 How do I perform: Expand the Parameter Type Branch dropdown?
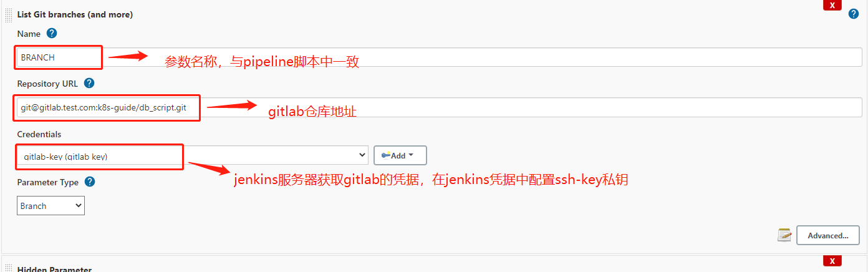tap(51, 206)
